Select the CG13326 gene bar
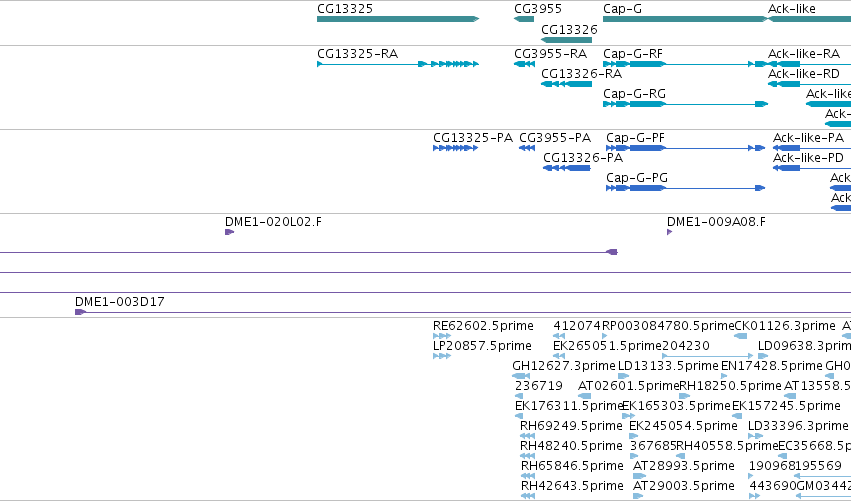851x501 pixels. (x=566, y=40)
